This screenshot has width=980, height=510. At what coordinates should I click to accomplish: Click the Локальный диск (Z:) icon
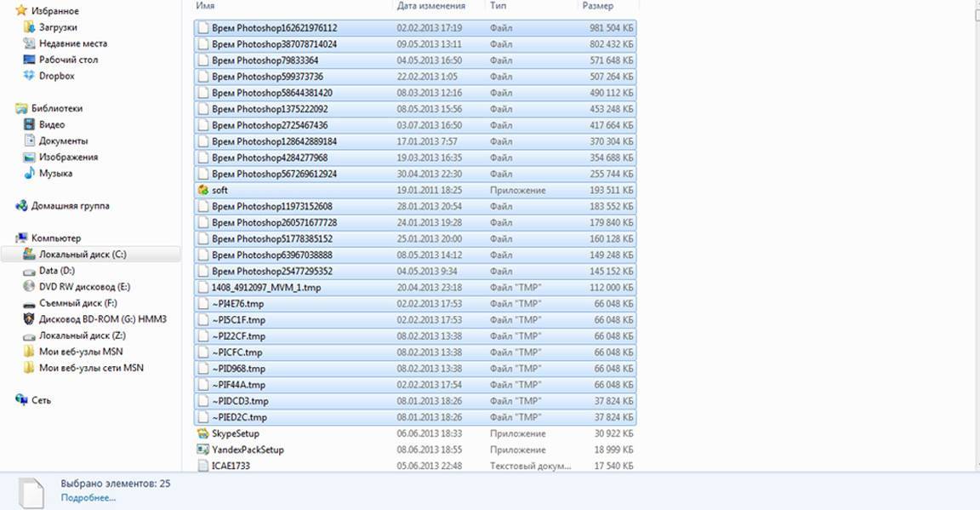pos(29,335)
